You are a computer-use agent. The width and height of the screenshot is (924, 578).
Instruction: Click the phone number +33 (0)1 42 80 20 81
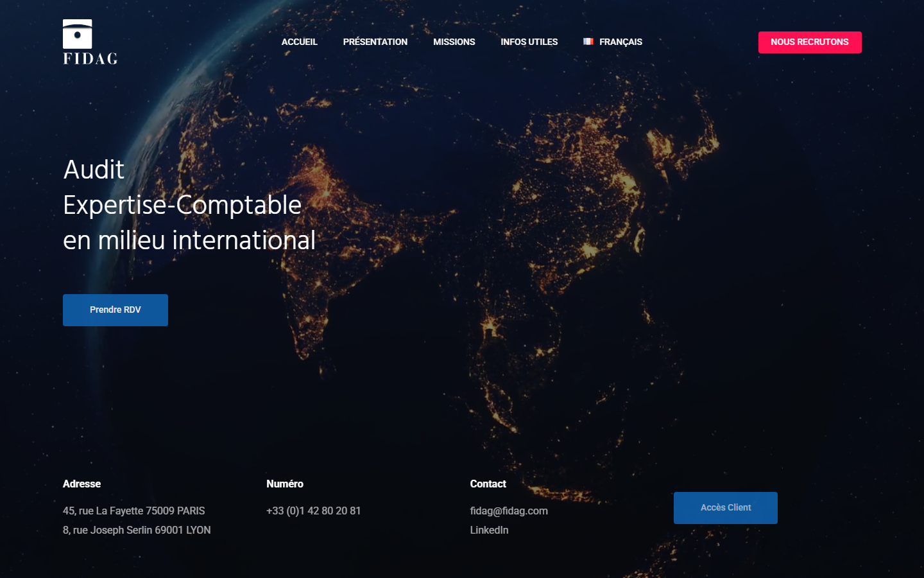click(313, 511)
